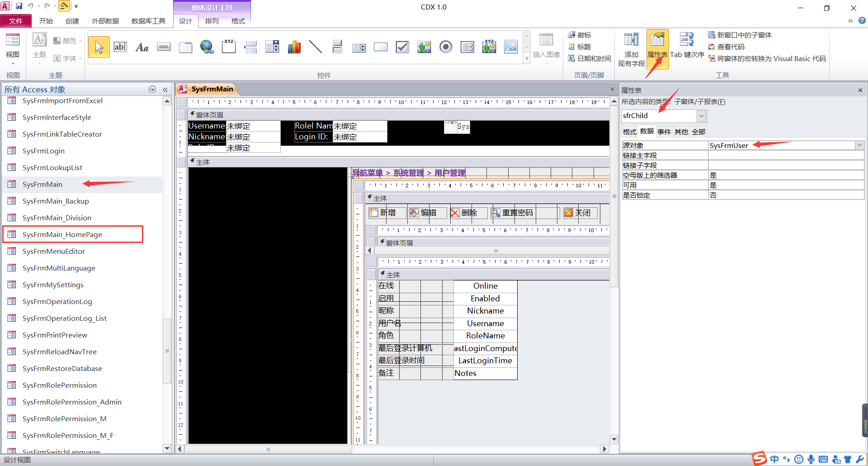
Task: Click the 标题 title button
Action: coord(580,47)
